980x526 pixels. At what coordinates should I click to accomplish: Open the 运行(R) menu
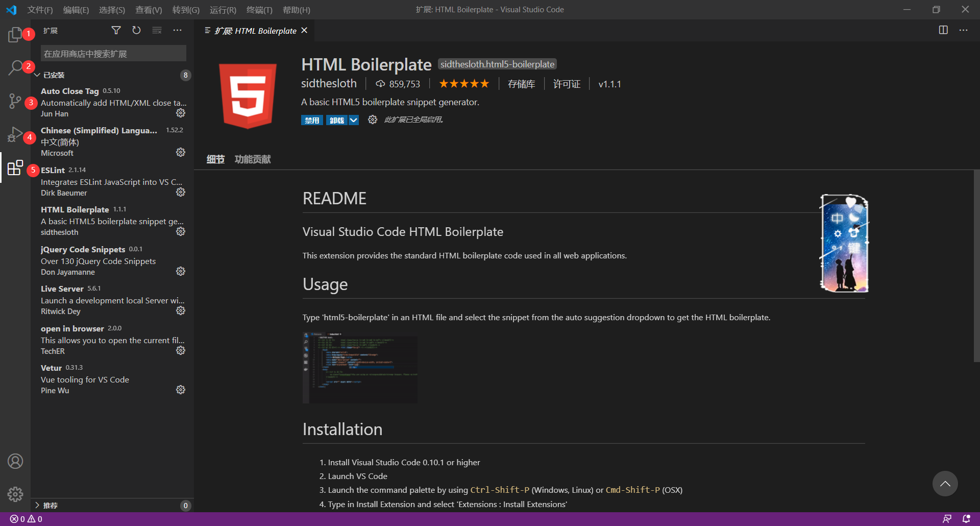(x=223, y=10)
